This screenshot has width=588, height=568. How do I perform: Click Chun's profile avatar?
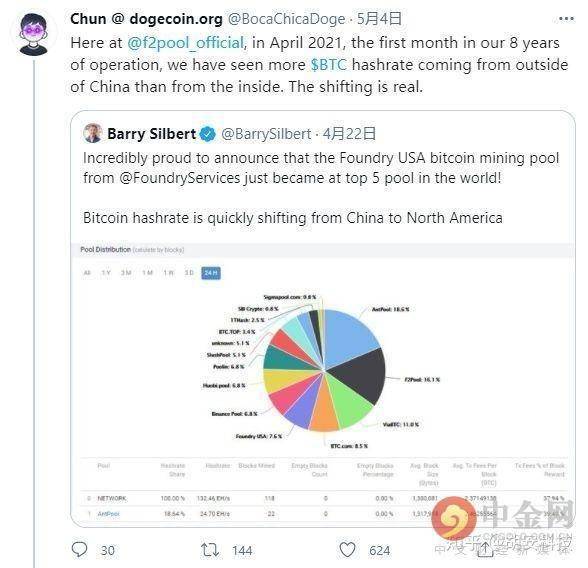pos(33,34)
